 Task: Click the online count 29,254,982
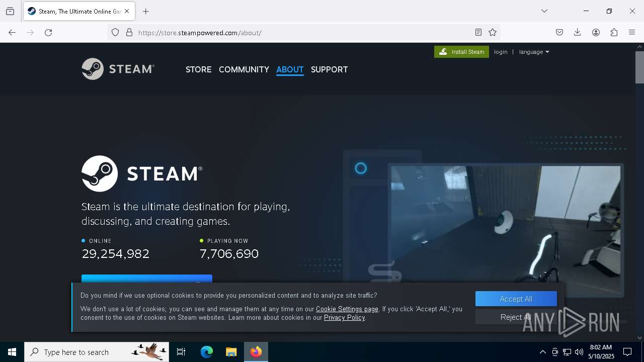[116, 254]
